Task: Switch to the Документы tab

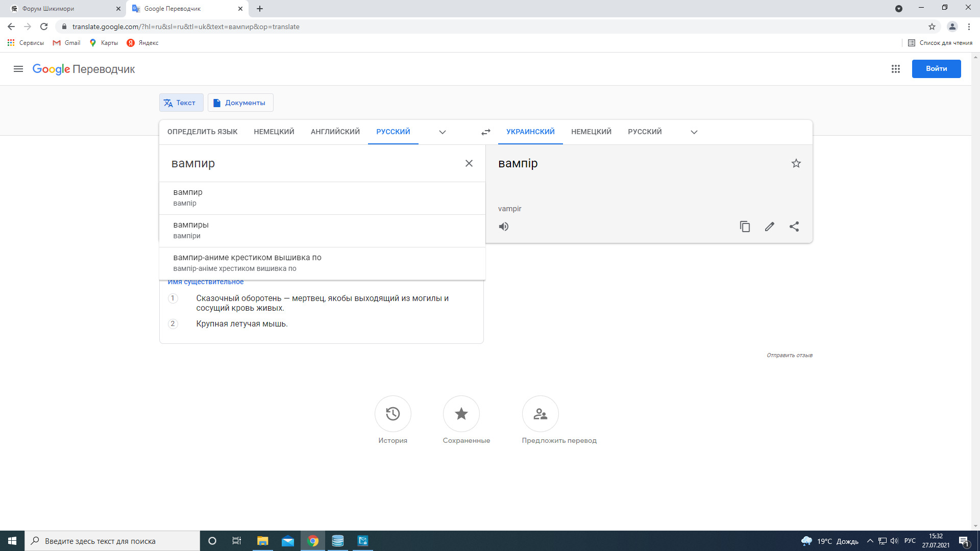Action: (x=240, y=103)
